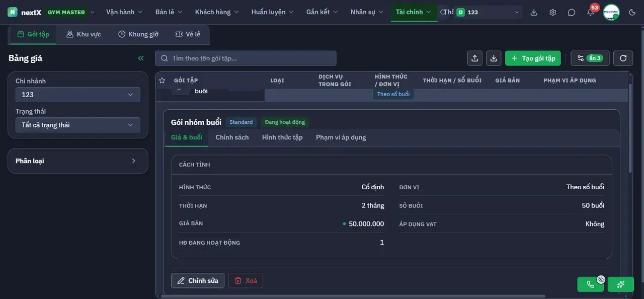Click the nextX logo icon
This screenshot has height=299, width=644.
[13, 12]
